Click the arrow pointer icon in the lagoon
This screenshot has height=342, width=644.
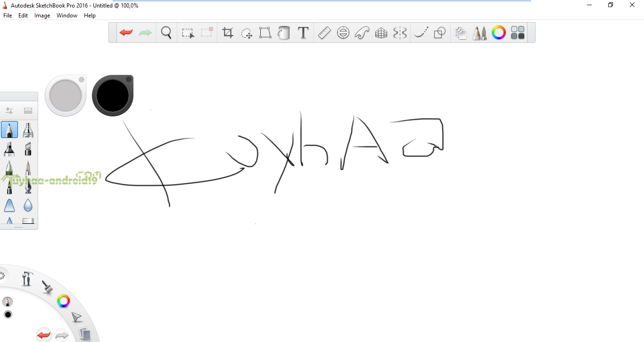coord(76,317)
